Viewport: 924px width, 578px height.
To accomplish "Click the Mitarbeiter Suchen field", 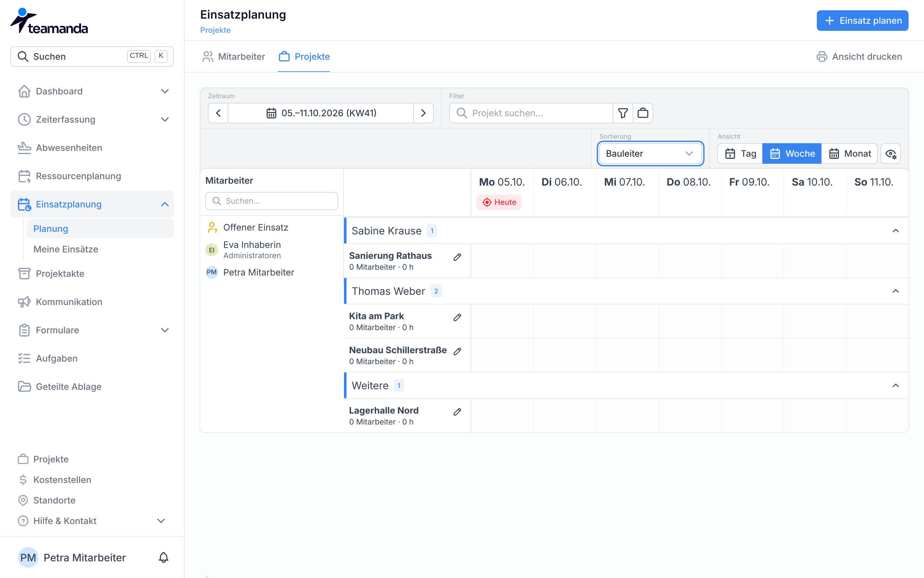I will [x=271, y=201].
